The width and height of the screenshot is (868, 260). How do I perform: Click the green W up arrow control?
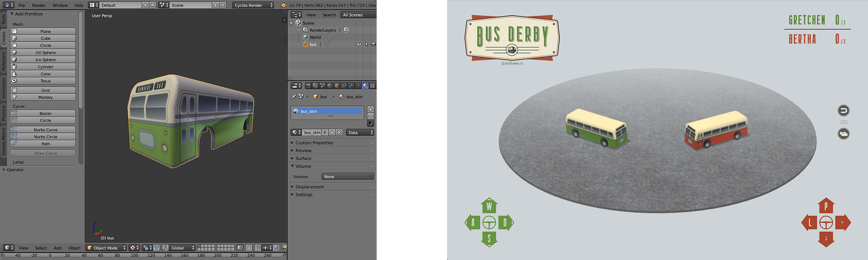pos(489,206)
